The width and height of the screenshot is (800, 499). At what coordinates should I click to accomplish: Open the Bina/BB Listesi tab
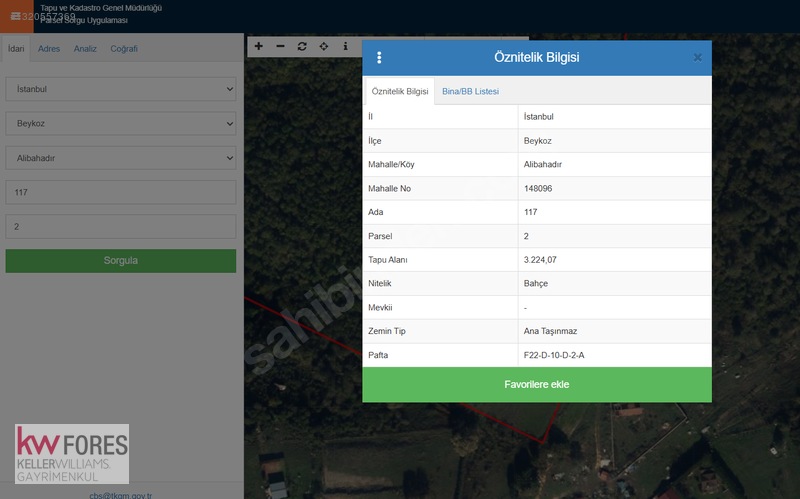470,91
